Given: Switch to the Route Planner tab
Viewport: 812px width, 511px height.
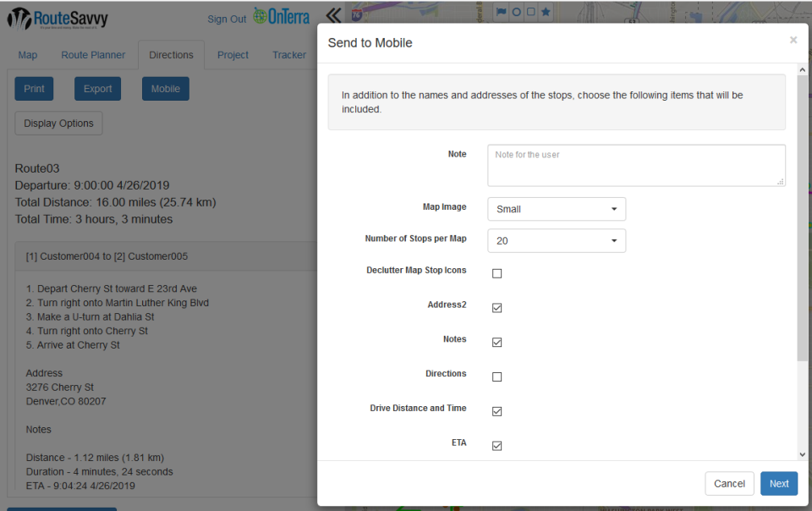Looking at the screenshot, I should point(93,54).
